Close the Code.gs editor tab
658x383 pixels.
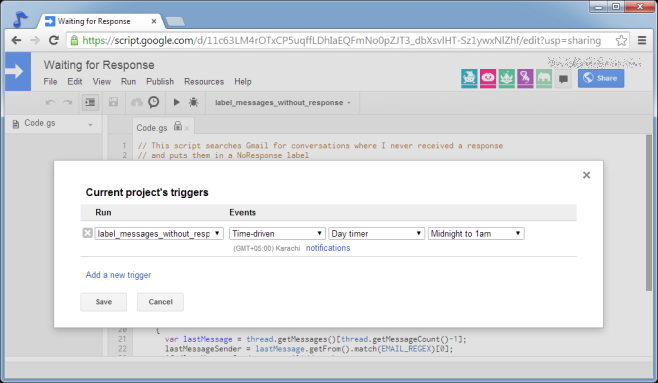click(187, 128)
